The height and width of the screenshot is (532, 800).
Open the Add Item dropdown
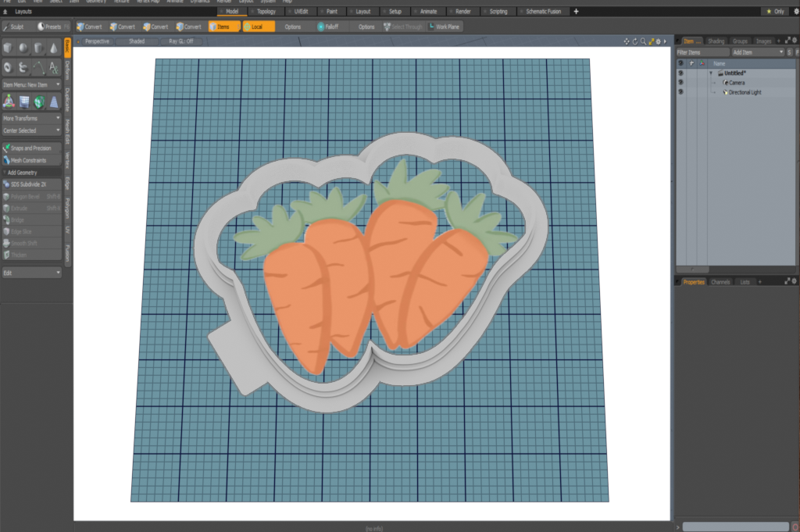pyautogui.click(x=756, y=52)
